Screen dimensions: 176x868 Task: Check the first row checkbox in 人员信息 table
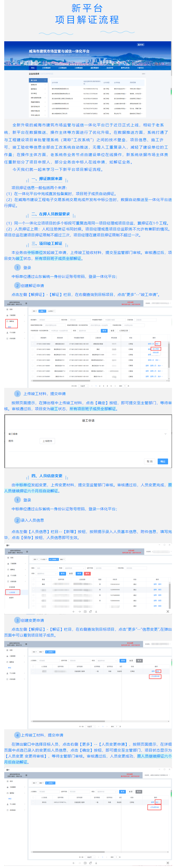tap(33, 584)
